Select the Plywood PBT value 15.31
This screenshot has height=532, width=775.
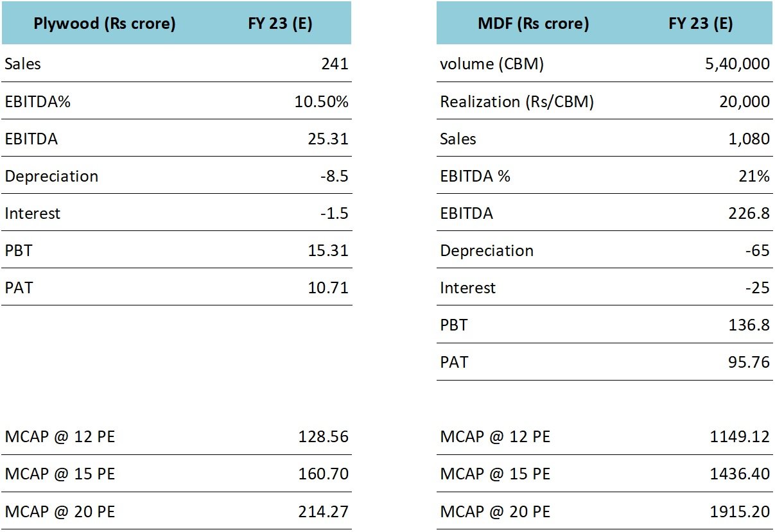click(327, 250)
